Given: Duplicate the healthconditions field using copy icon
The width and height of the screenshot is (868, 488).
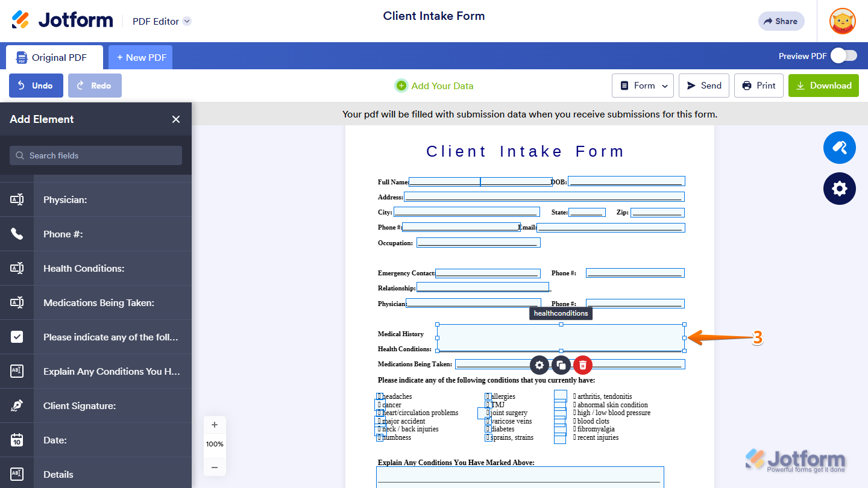Looking at the screenshot, I should [x=561, y=364].
